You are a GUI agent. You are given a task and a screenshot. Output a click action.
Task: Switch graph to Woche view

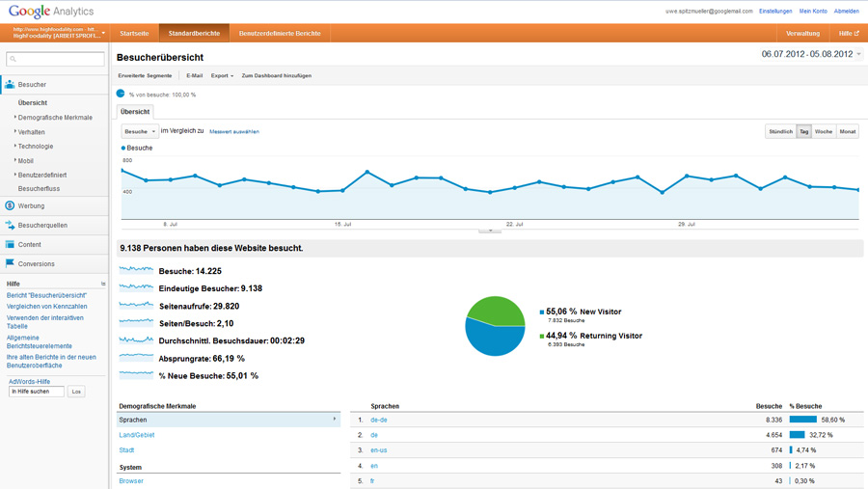pyautogui.click(x=824, y=131)
